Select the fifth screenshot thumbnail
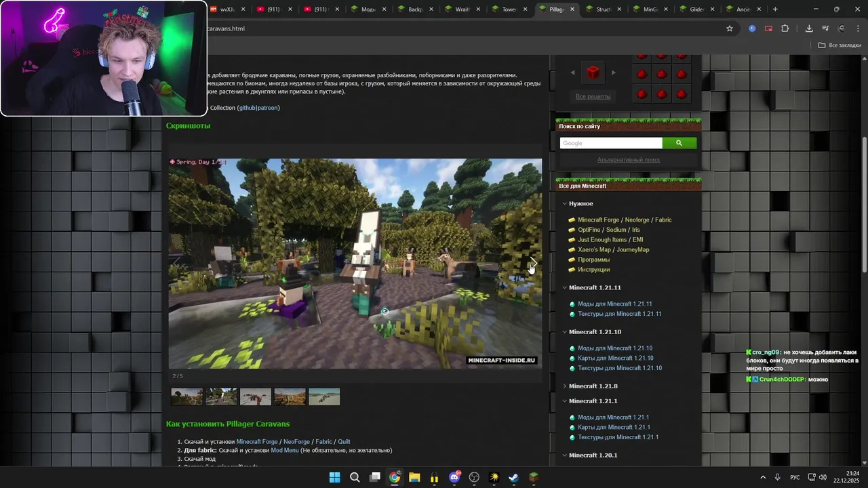 click(x=324, y=396)
